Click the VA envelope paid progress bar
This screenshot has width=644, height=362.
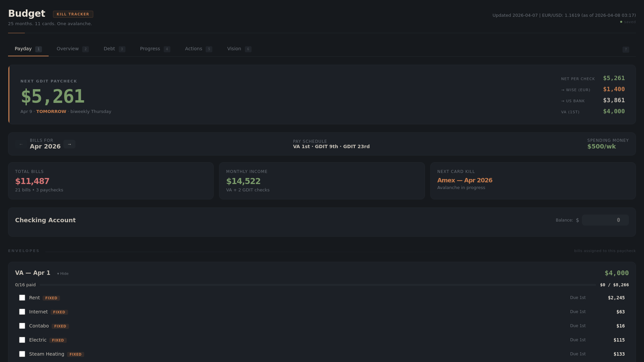click(318, 285)
